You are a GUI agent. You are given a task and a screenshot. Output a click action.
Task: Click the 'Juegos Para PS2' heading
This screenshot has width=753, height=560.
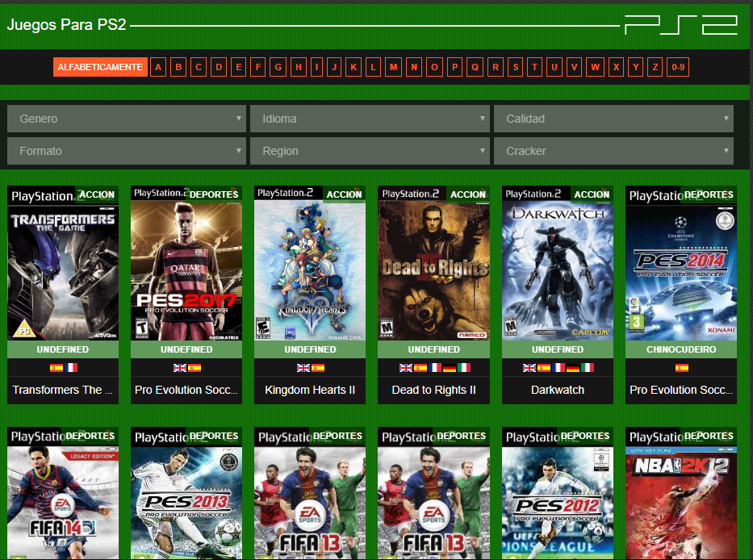pyautogui.click(x=66, y=24)
